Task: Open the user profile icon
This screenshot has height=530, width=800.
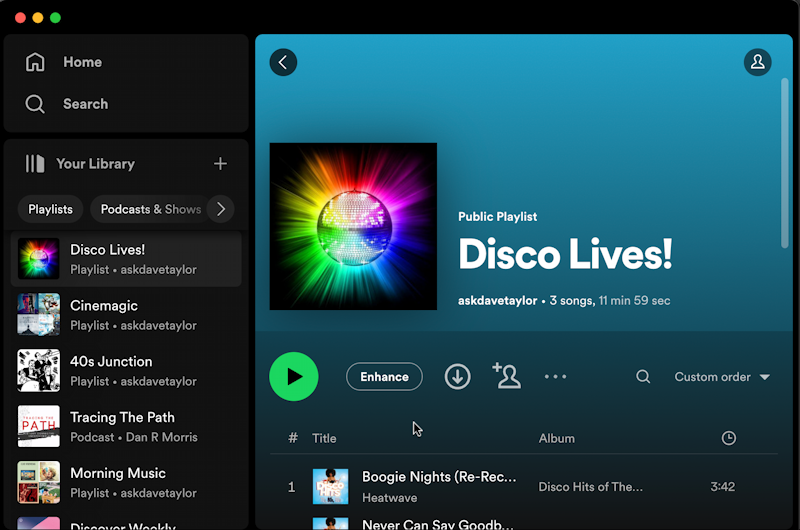Action: (757, 62)
